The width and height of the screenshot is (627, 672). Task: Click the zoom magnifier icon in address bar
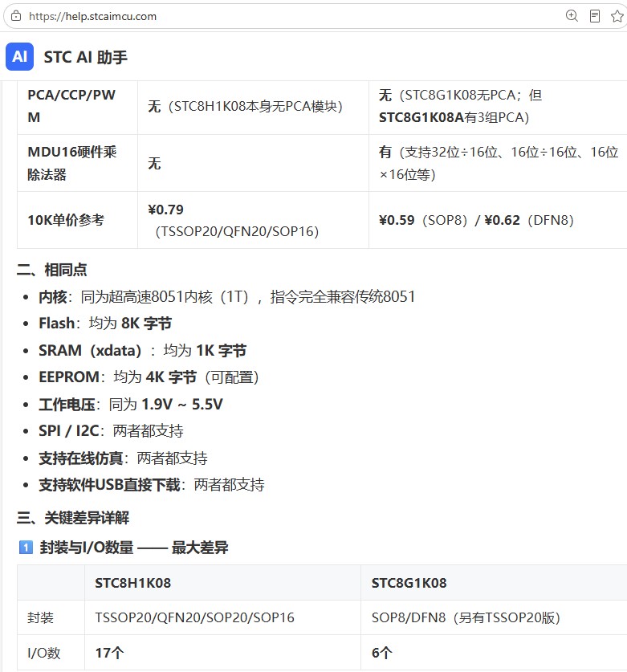tap(572, 16)
